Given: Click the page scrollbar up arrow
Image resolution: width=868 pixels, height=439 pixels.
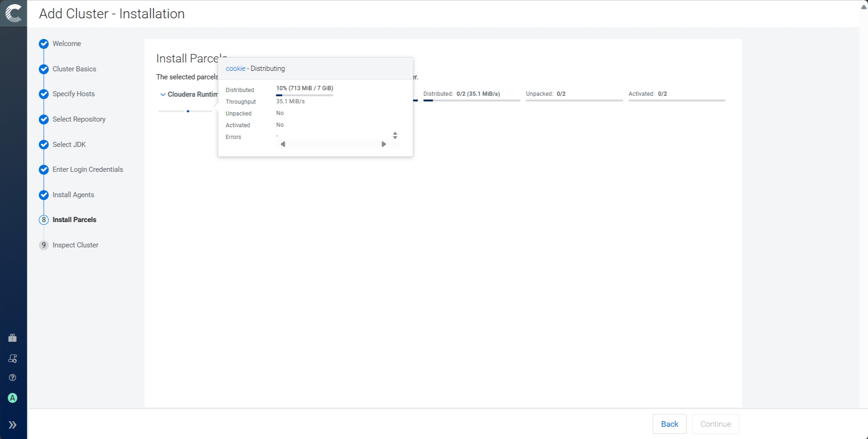Looking at the screenshot, I should [x=863, y=7].
